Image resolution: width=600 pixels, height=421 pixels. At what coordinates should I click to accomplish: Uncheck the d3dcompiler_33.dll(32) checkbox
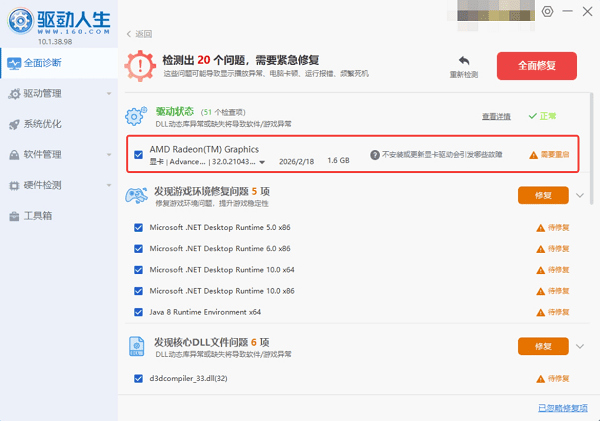pos(139,379)
